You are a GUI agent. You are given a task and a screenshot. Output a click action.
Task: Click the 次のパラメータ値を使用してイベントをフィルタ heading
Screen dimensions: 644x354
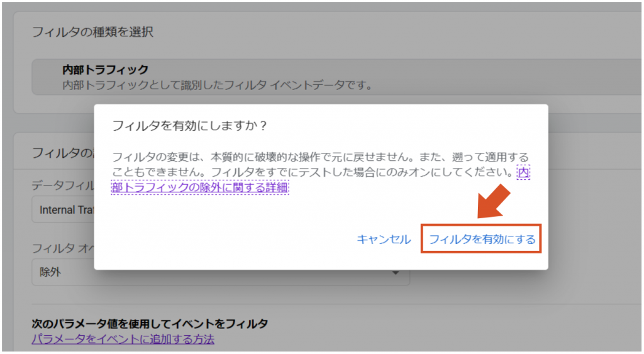click(x=150, y=324)
